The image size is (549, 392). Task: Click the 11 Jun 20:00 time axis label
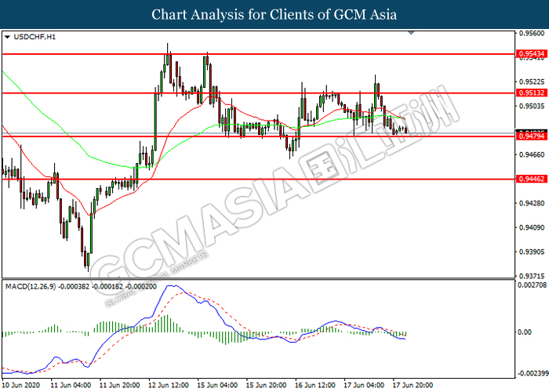[120, 385]
